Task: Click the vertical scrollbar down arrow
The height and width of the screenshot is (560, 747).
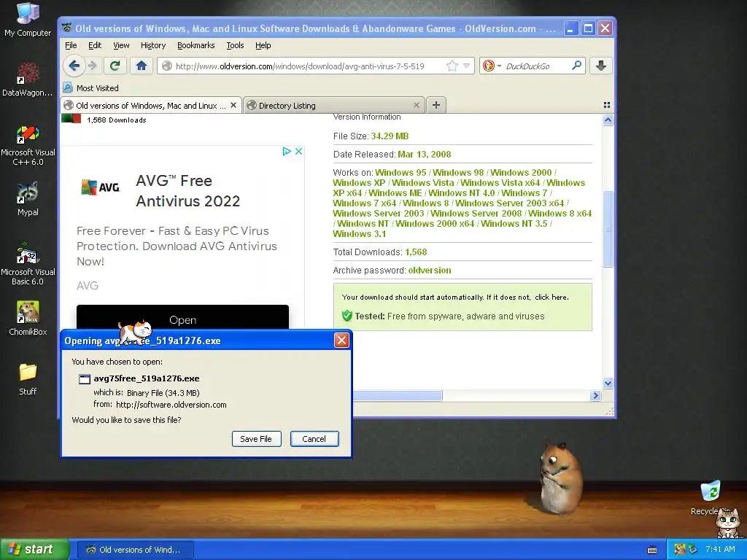Action: 608,383
